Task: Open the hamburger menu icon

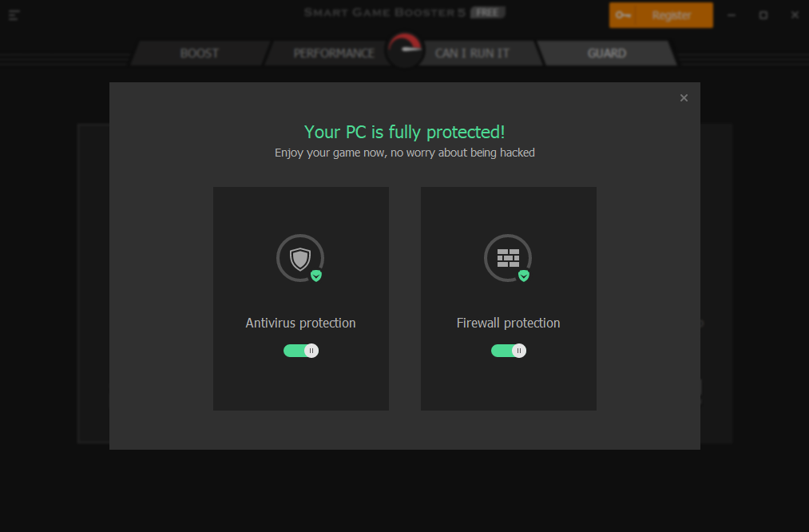Action: 14,15
